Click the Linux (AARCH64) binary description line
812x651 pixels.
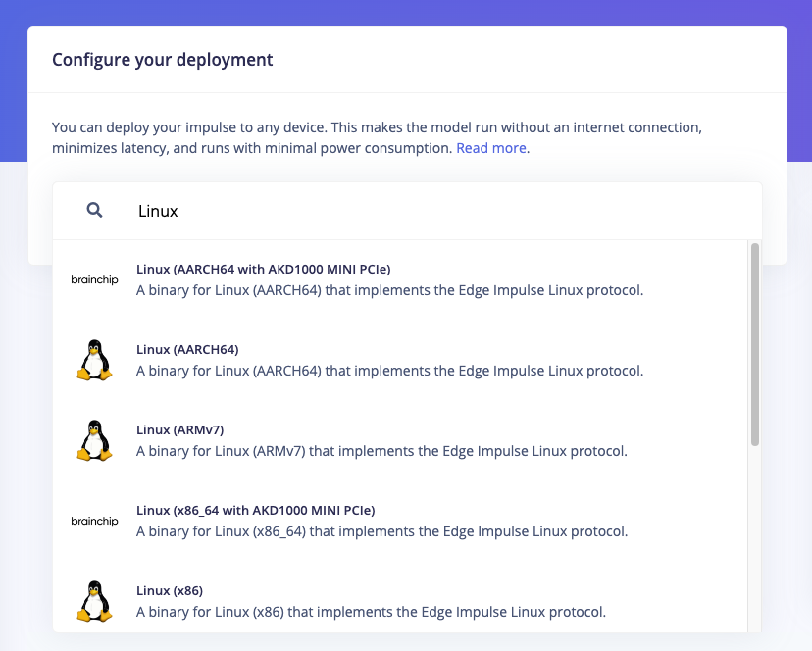point(390,371)
